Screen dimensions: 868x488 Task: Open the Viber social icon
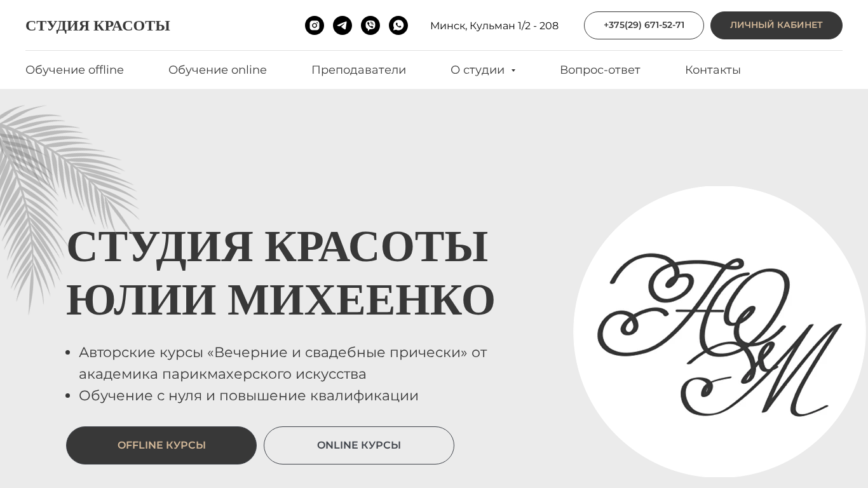click(370, 25)
